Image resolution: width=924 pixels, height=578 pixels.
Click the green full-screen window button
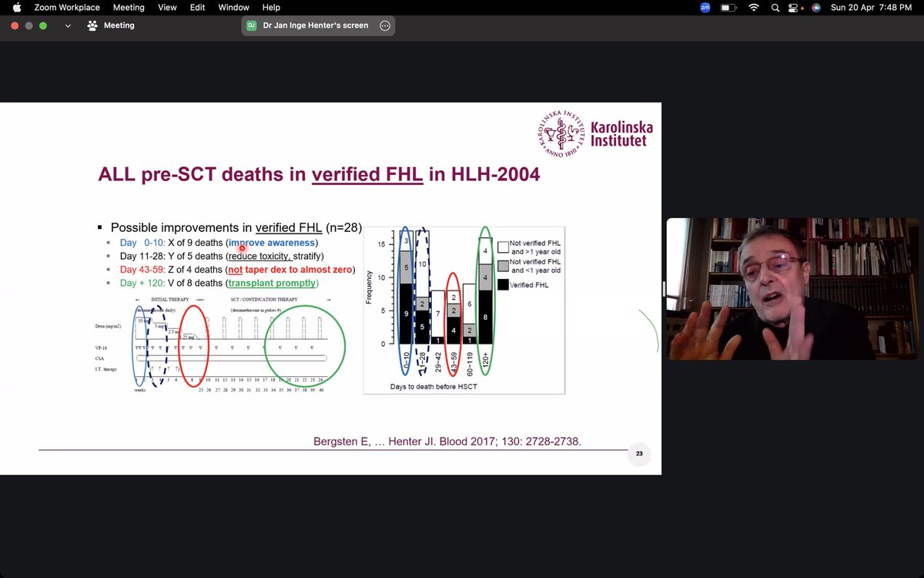pos(43,25)
